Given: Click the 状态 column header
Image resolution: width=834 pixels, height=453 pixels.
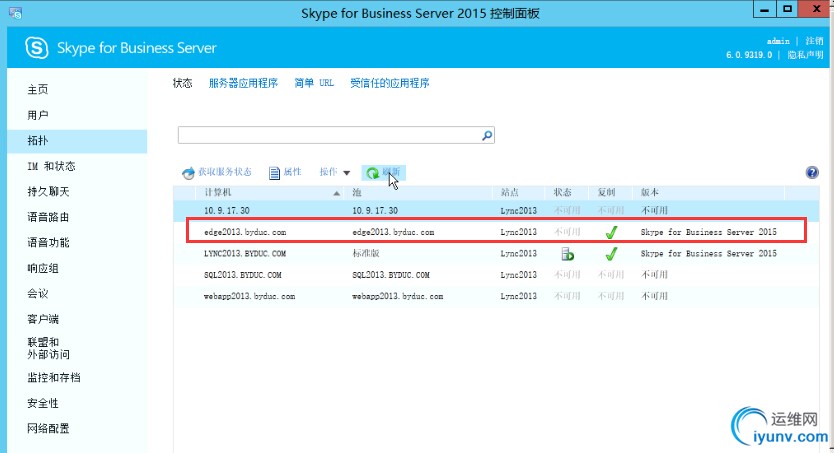Looking at the screenshot, I should click(562, 192).
